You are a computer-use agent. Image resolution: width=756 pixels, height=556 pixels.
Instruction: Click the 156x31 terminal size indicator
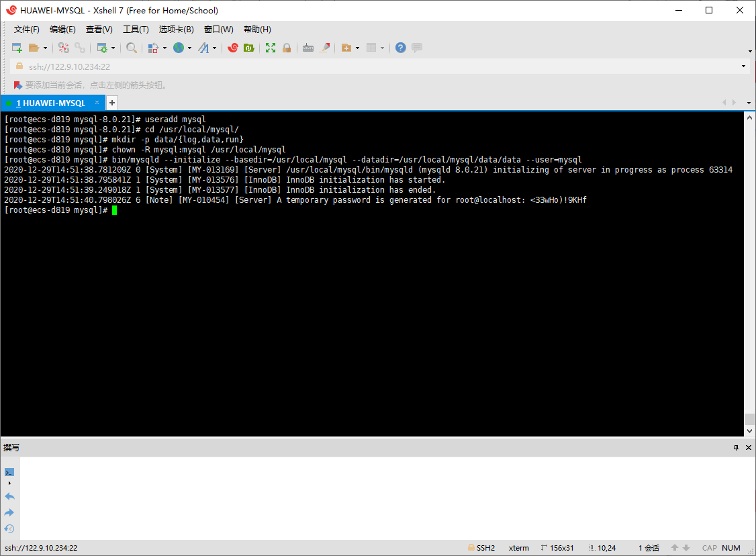pyautogui.click(x=557, y=548)
